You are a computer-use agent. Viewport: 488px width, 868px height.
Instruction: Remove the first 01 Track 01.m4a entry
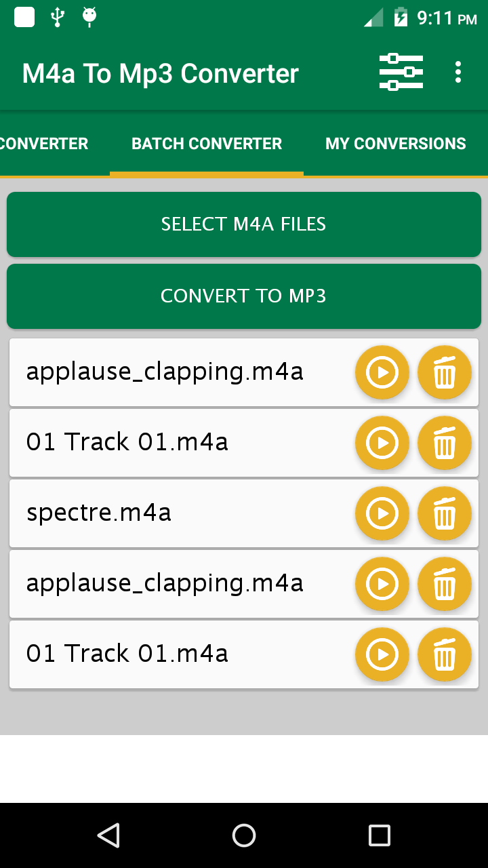[x=444, y=443]
